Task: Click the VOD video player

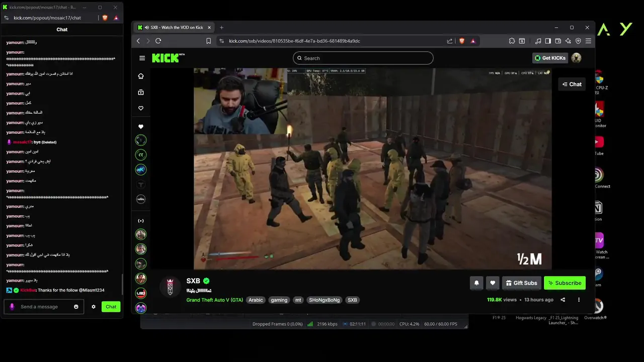Action: (x=373, y=168)
